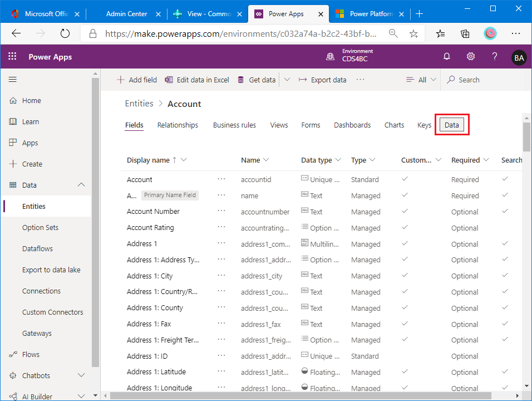Click the Entities breadcrumb link

(139, 104)
